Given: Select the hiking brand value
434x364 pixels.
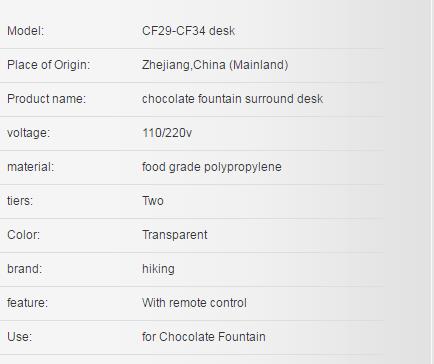Looking at the screenshot, I should [158, 269].
